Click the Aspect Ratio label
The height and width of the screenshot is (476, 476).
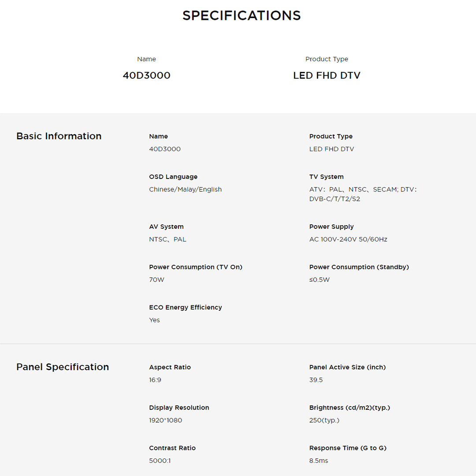pyautogui.click(x=170, y=367)
